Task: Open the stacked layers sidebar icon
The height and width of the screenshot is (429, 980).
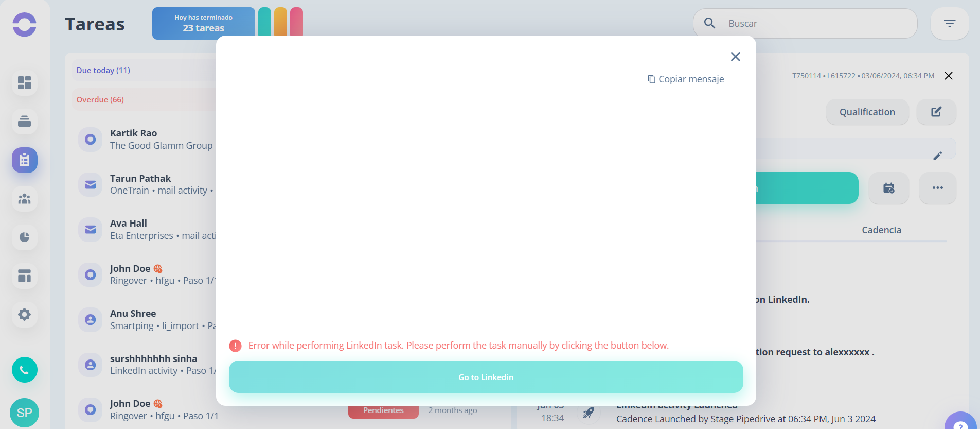Action: click(25, 122)
